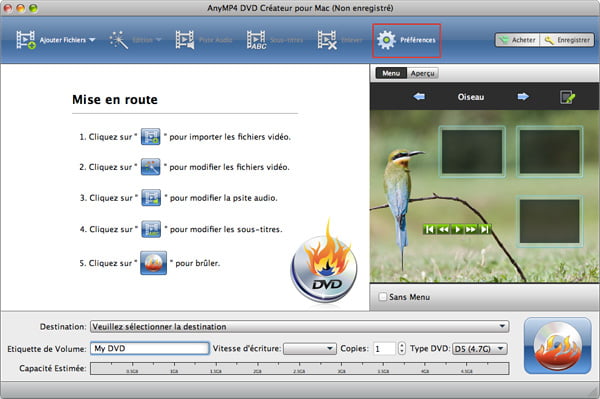Click fast-forward playback button in menu
Screen dimensions: 600x399
pyautogui.click(x=471, y=229)
